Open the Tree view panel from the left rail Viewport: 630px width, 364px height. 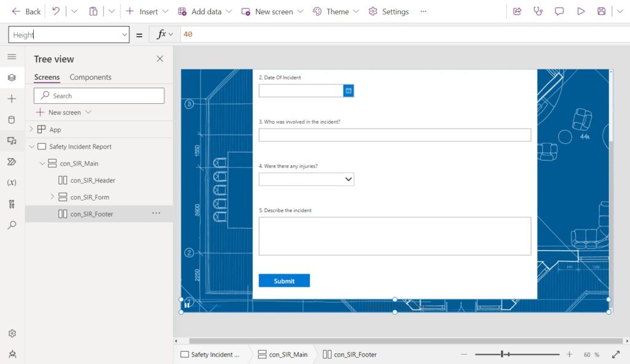12,77
